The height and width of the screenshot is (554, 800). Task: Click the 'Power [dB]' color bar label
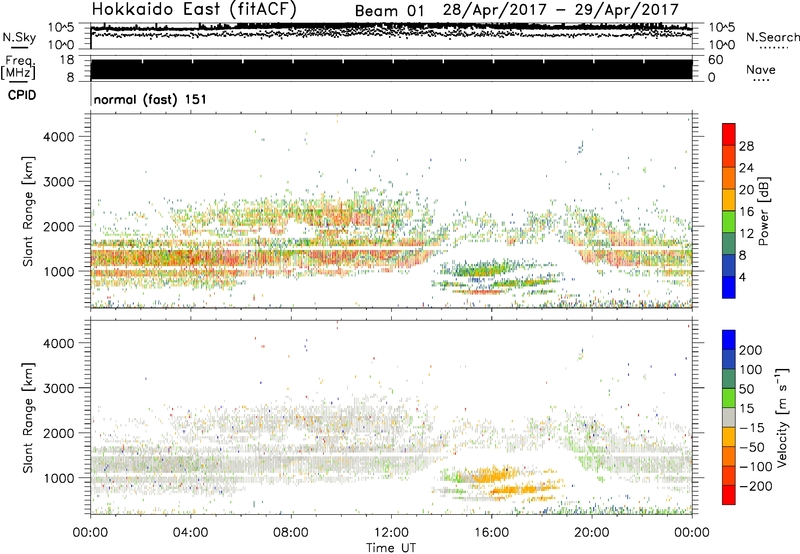pyautogui.click(x=763, y=212)
